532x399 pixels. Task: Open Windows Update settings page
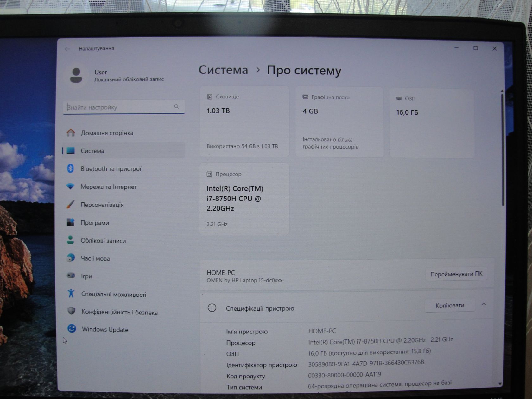(x=124, y=329)
